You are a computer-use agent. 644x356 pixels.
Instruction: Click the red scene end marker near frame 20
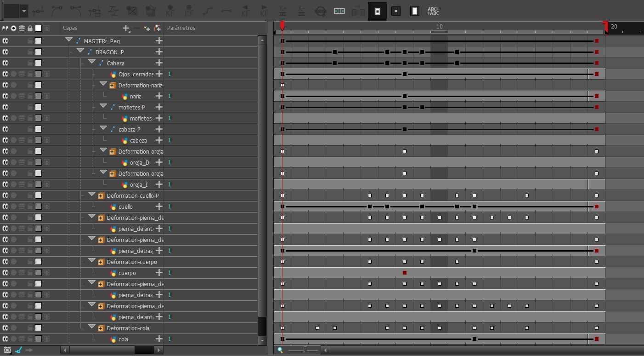tap(605, 27)
